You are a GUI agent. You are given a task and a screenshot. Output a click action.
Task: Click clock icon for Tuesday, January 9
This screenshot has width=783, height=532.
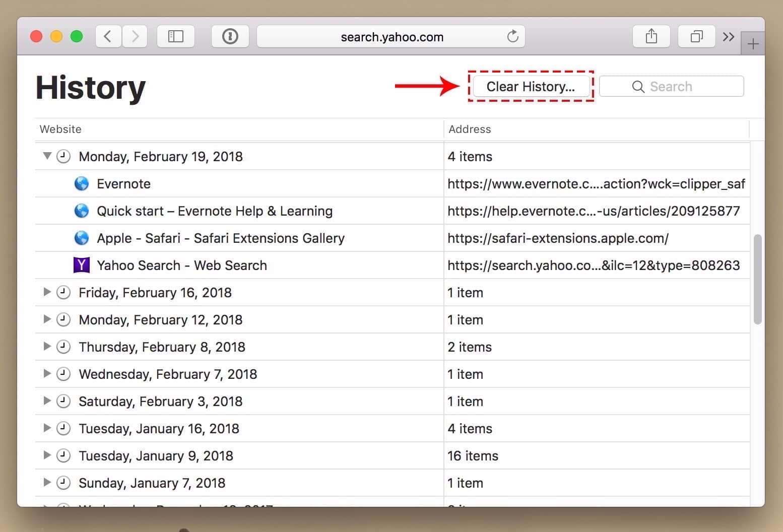click(63, 455)
